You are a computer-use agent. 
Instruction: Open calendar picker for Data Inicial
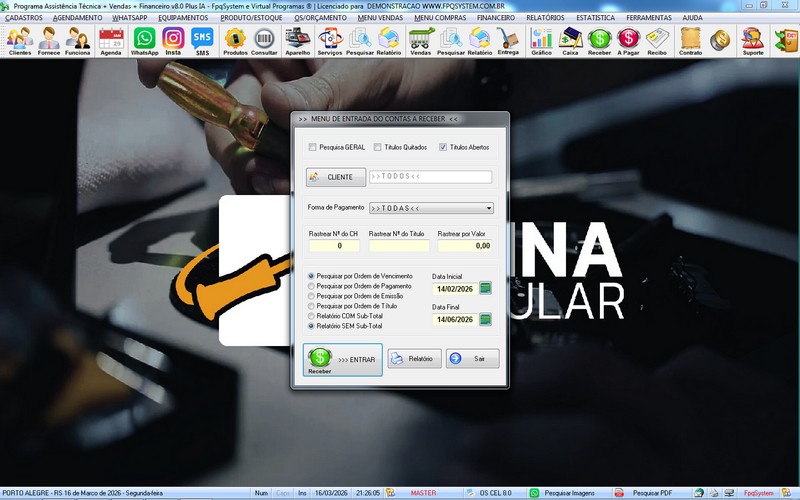pos(486,288)
